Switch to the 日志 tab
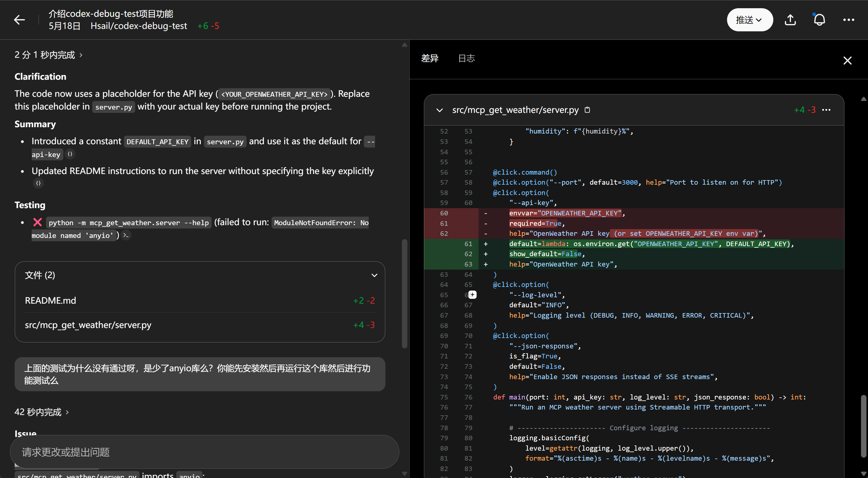Viewport: 868px width, 478px height. click(x=466, y=58)
